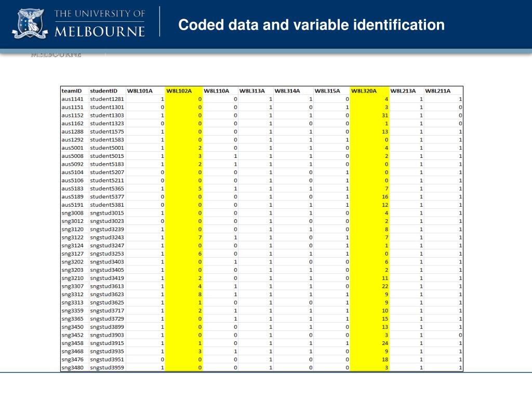The image size is (532, 399).
Task: Click the W8L313A column header
Action: [252, 91]
